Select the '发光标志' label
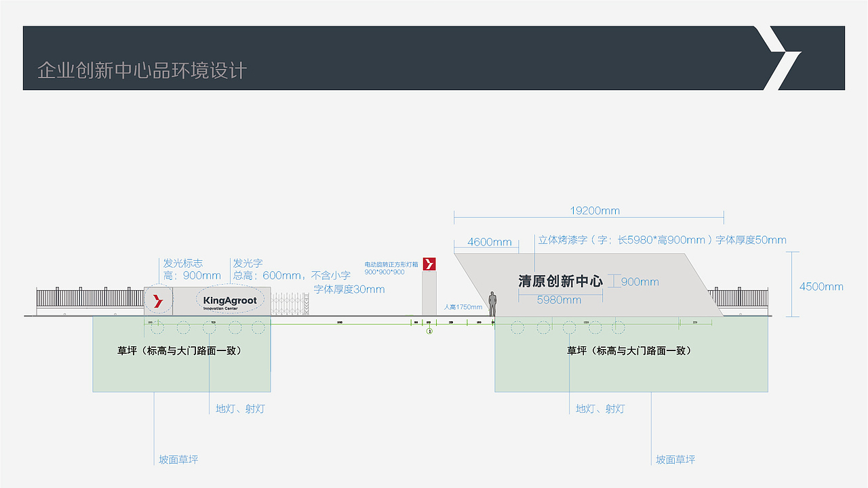This screenshot has width=868, height=488. click(183, 263)
